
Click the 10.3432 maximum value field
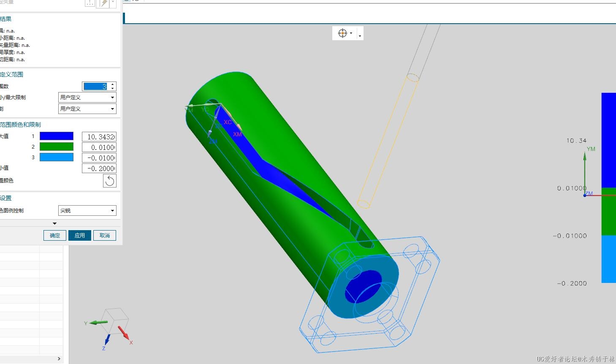click(99, 137)
